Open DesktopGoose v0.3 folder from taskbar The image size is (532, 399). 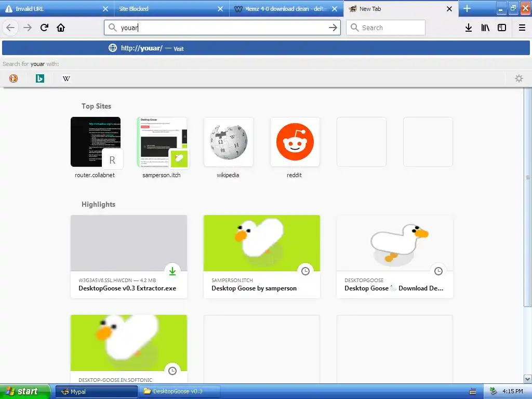[180, 392]
